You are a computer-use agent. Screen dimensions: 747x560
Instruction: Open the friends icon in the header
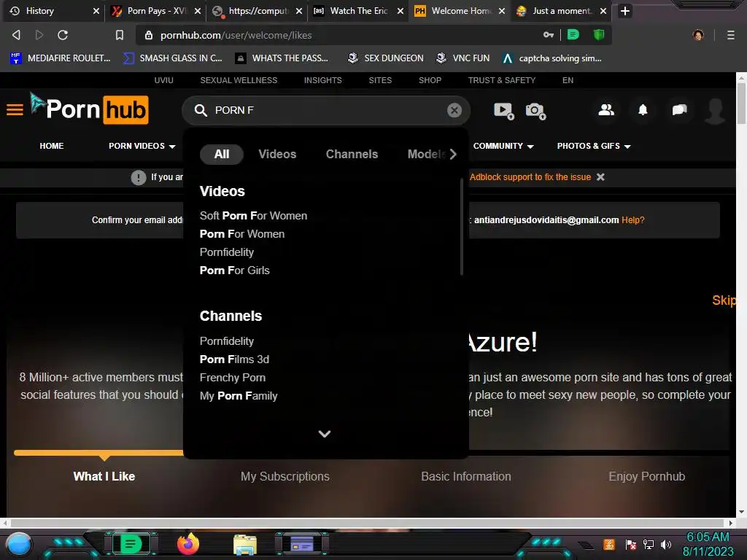[606, 110]
